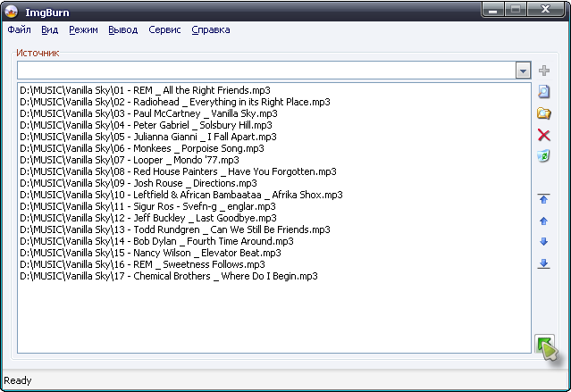Image resolution: width=571 pixels, height=392 pixels.
Task: Expand the Источник source dropdown arrow
Action: tap(523, 71)
